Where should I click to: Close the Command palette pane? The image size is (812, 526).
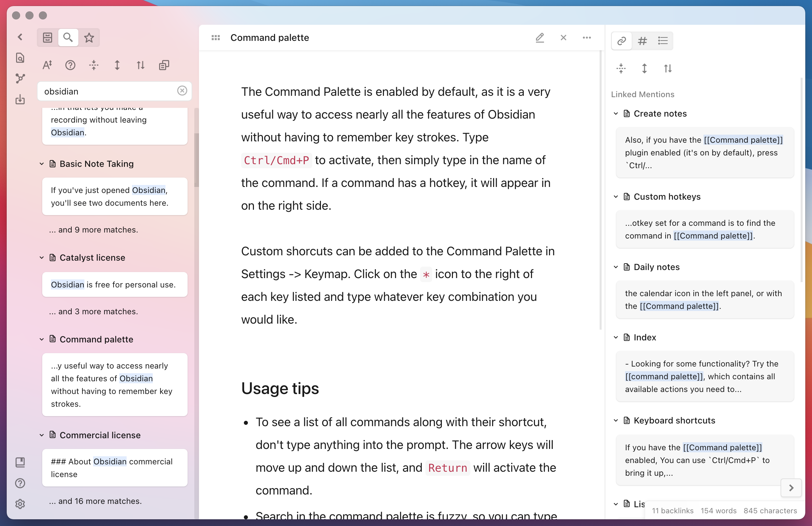click(563, 38)
